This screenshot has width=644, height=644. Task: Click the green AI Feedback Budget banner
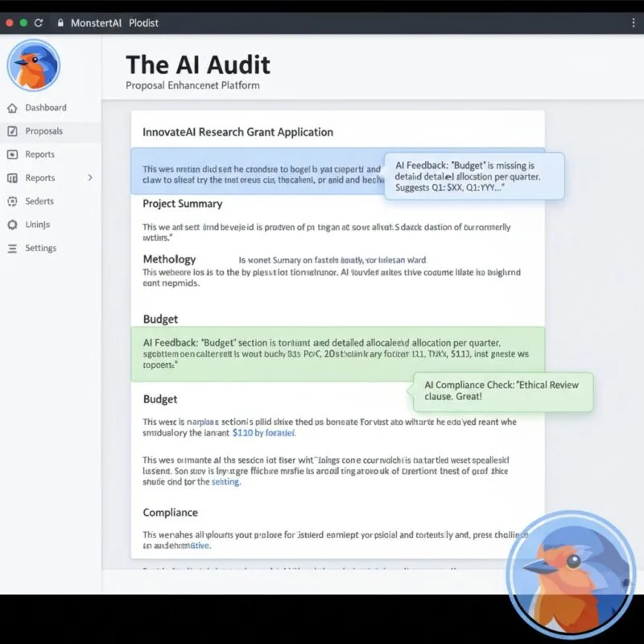point(338,354)
